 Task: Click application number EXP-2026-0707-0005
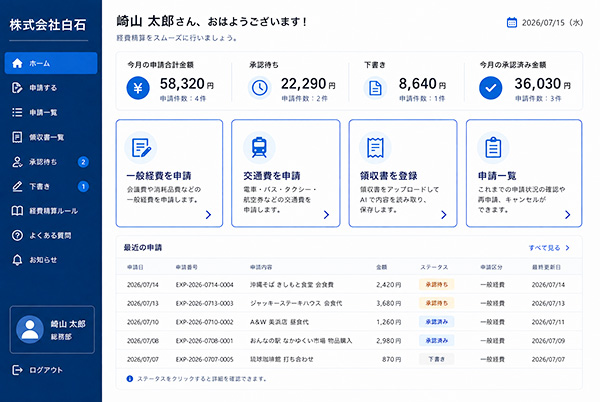[x=204, y=359]
